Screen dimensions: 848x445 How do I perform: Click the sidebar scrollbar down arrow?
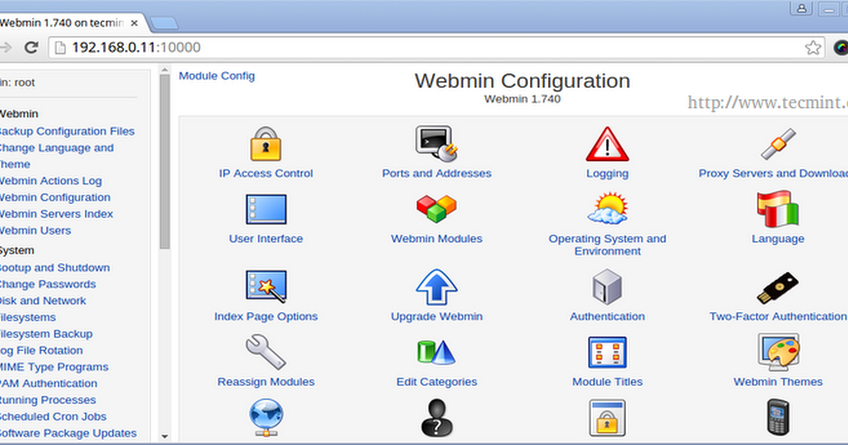coord(164,436)
